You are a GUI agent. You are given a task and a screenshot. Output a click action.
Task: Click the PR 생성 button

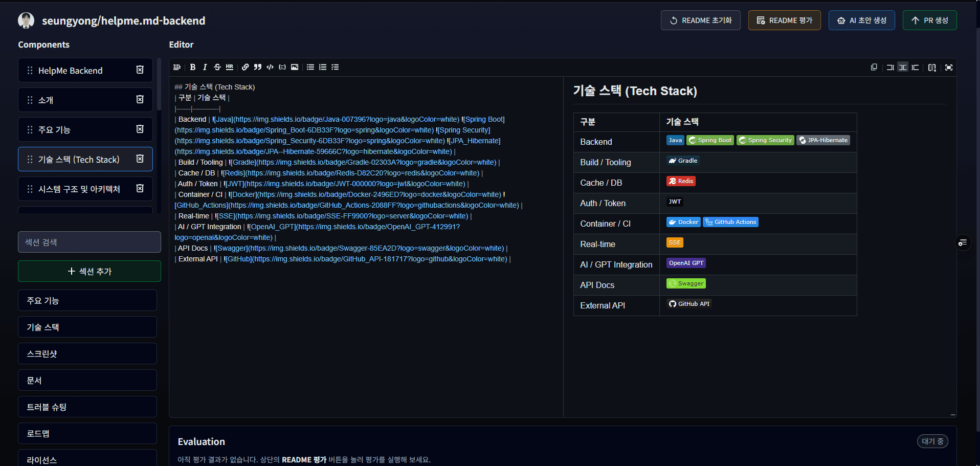(929, 20)
